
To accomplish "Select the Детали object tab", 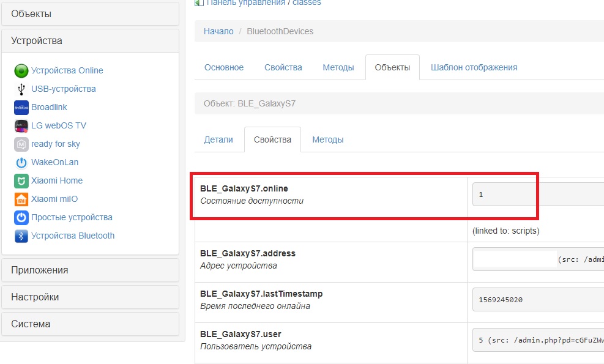I will [x=218, y=139].
